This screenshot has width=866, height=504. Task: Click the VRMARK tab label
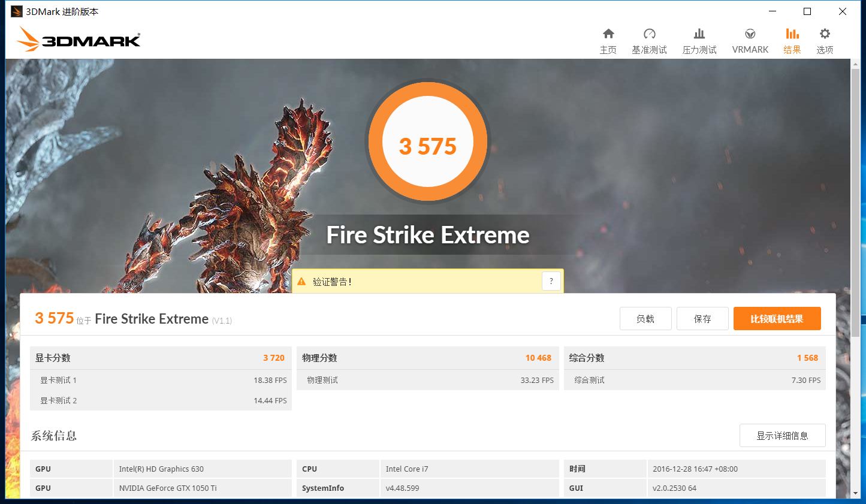(x=750, y=50)
